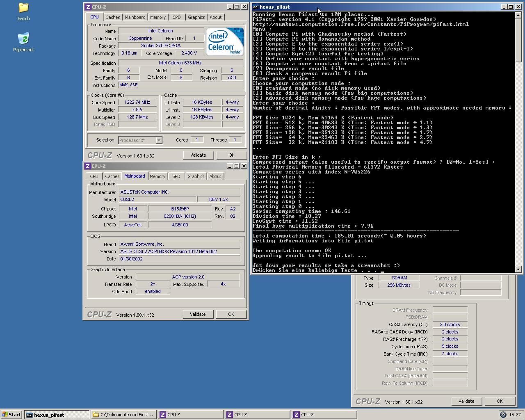525x420 pixels.
Task: Open the Bench folder on the desktop
Action: coord(23,11)
